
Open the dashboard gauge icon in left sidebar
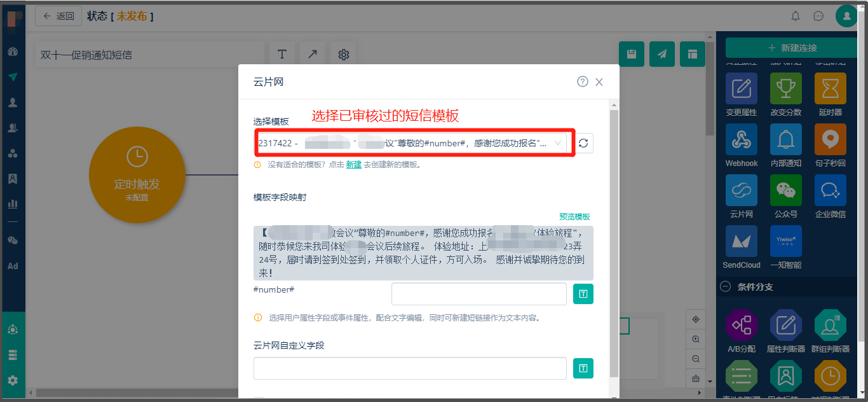point(13,52)
